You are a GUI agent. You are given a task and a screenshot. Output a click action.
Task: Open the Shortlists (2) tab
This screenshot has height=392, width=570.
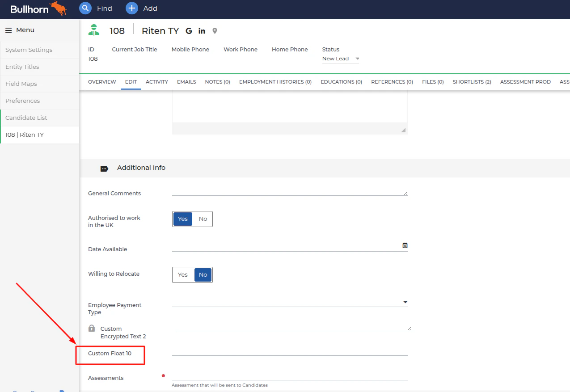coord(472,82)
